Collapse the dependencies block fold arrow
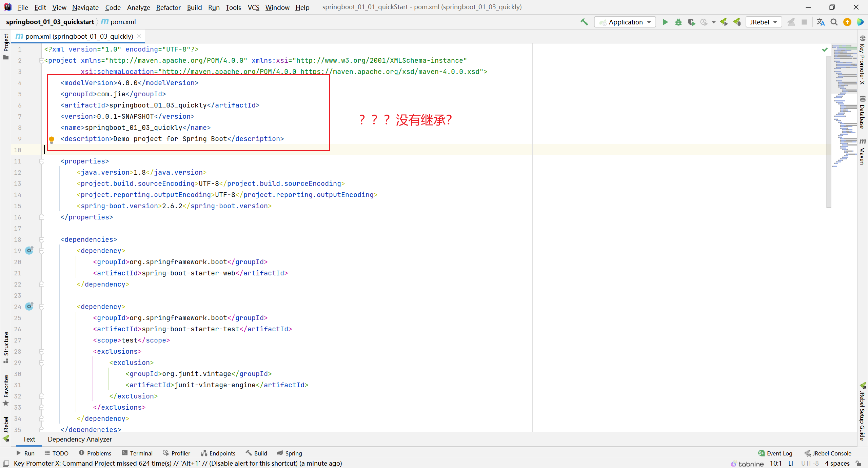 click(x=42, y=239)
